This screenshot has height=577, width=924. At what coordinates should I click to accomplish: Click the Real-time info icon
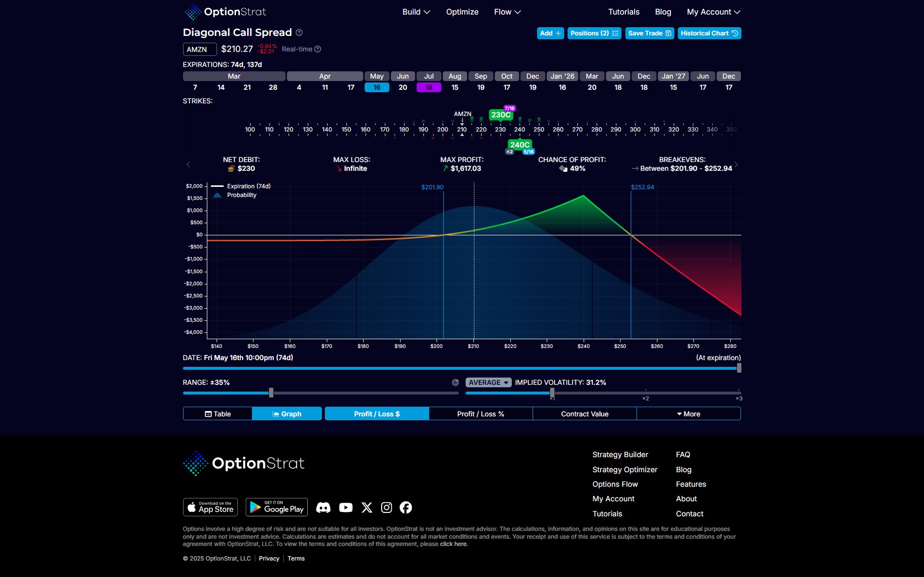[318, 49]
